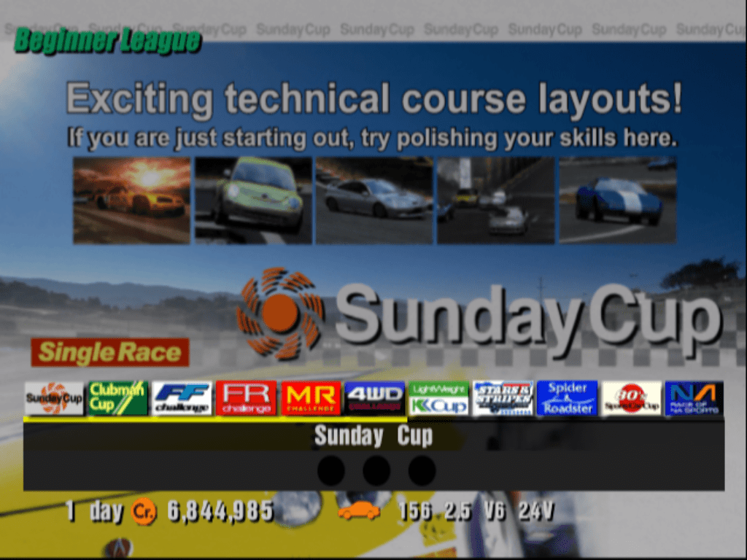Select the Sunday Cup event icon
The width and height of the screenshot is (747, 560).
(x=54, y=398)
